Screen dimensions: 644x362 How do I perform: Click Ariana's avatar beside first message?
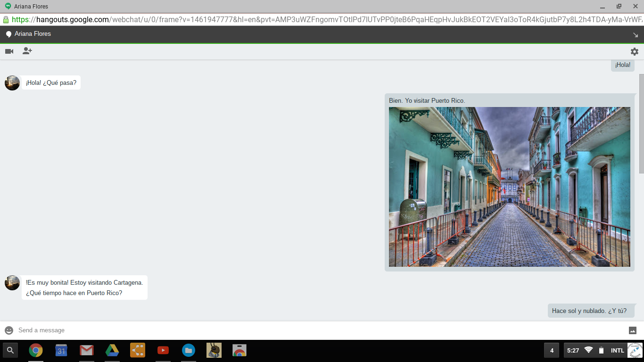(x=12, y=83)
